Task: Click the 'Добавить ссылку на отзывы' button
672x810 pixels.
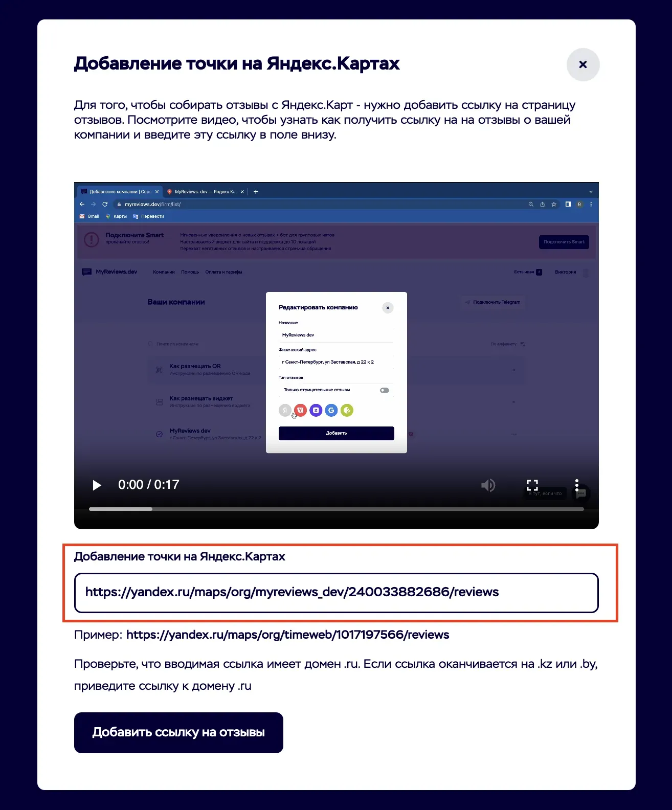Action: pos(178,732)
